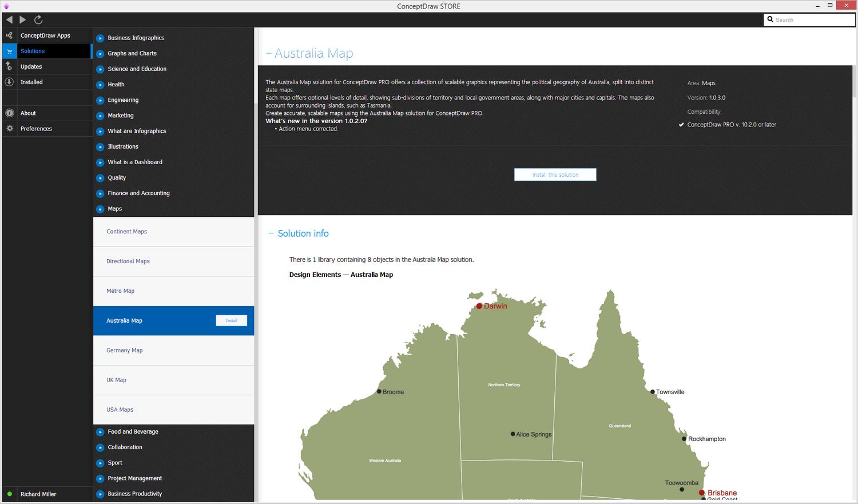Click the green user status dot
The image size is (858, 504).
[10, 494]
